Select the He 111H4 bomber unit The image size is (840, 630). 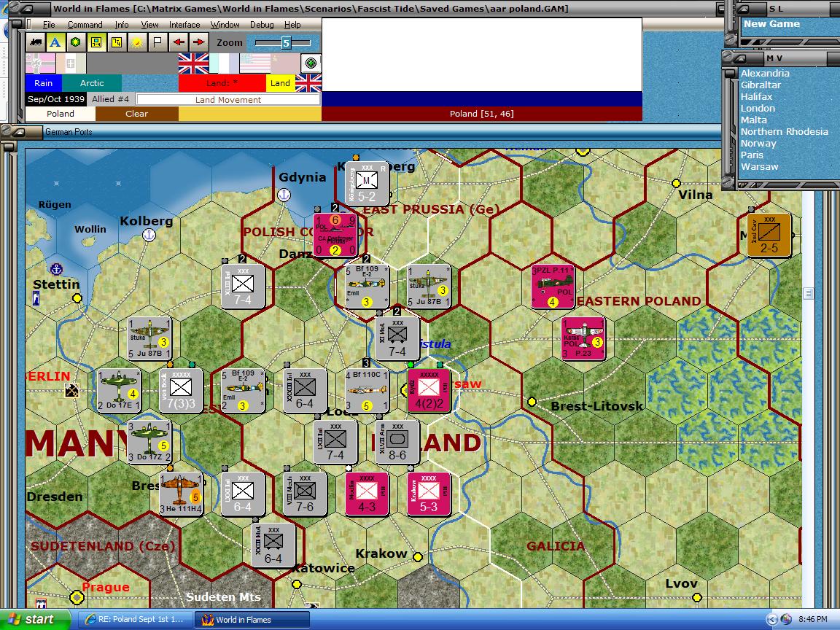[x=181, y=494]
